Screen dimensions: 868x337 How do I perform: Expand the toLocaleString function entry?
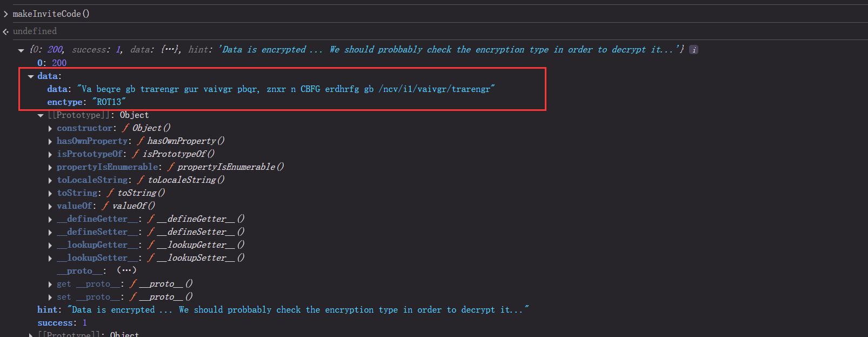point(50,180)
